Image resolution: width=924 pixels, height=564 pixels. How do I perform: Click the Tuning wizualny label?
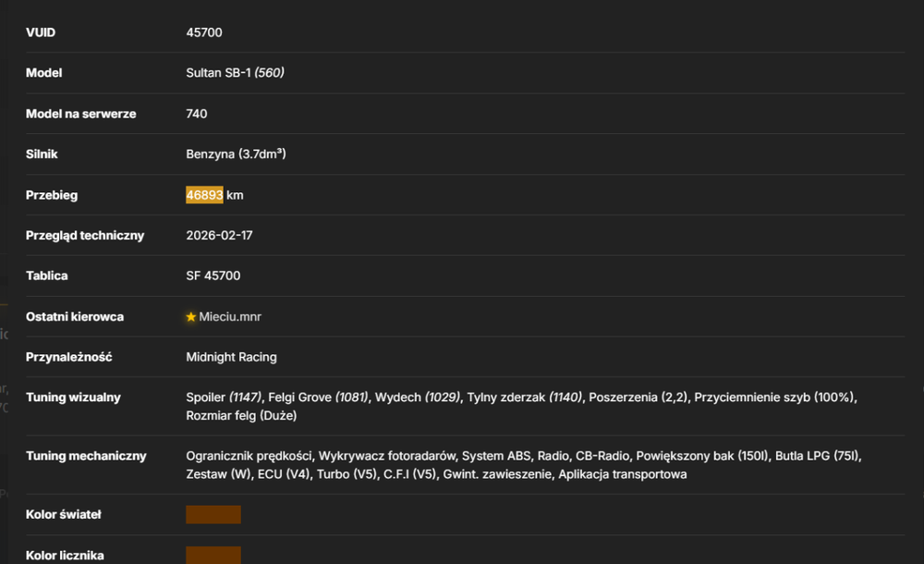pyautogui.click(x=73, y=397)
